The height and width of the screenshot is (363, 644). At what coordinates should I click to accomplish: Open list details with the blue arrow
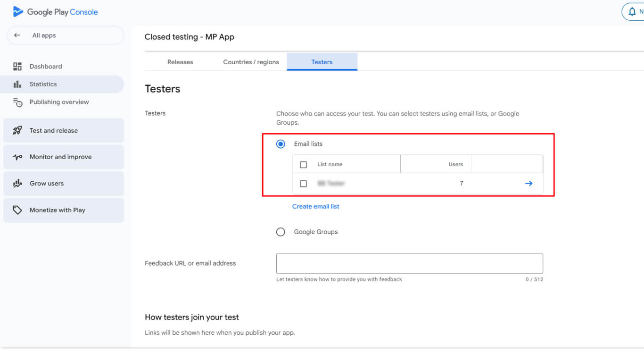(x=528, y=184)
